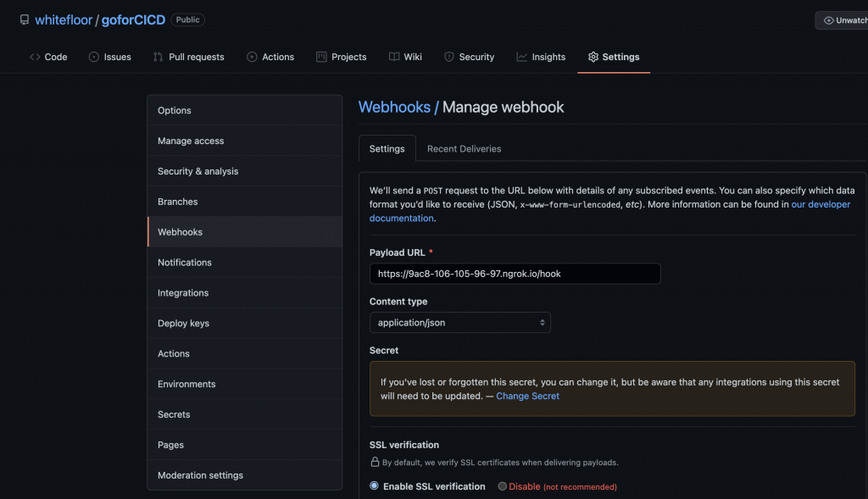
Task: Click the repository icon beside whitefloor
Action: [25, 20]
